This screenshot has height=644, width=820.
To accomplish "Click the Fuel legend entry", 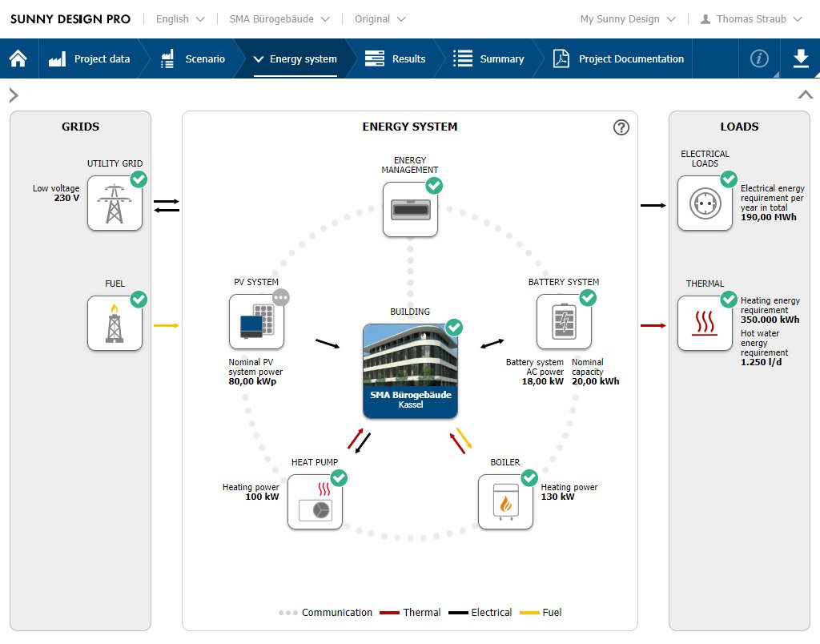I will tap(541, 612).
